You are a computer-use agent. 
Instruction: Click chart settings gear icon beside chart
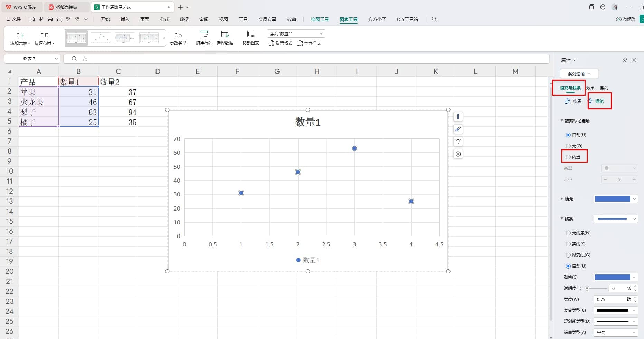coord(458,154)
